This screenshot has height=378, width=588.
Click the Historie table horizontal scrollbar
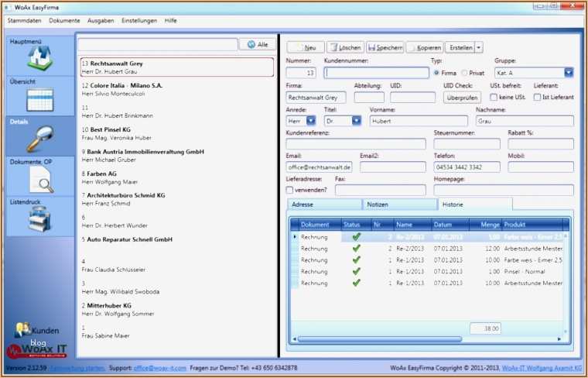(x=379, y=339)
